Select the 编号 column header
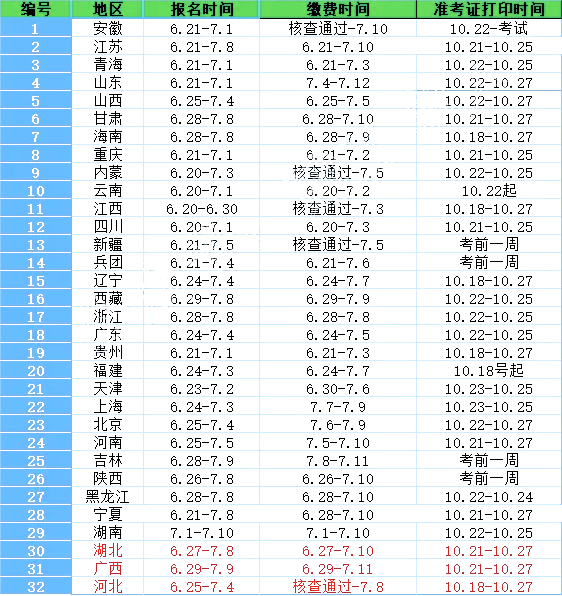Image resolution: width=562 pixels, height=596 pixels. click(36, 9)
